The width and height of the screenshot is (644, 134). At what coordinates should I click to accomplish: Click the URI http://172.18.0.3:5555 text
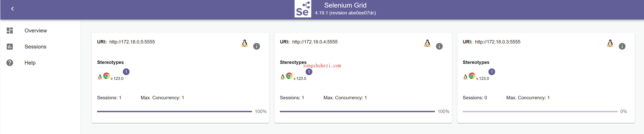497,42
